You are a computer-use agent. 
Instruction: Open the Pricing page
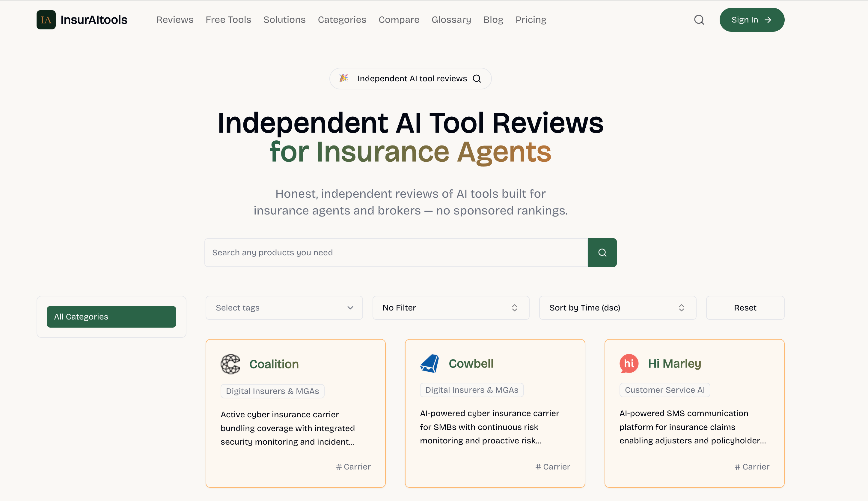(x=531, y=19)
